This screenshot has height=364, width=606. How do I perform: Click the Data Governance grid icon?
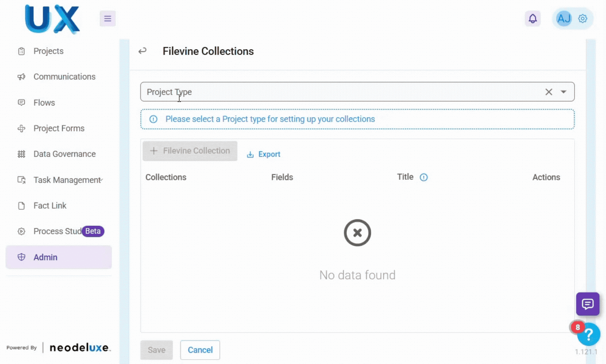click(22, 154)
